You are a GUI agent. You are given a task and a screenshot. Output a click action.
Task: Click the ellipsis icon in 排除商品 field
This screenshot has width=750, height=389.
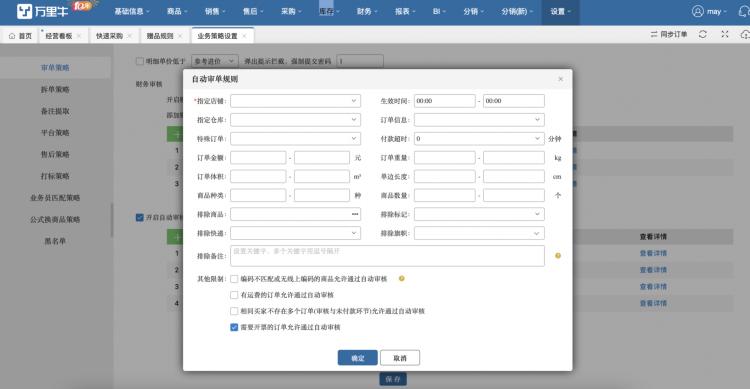[355, 214]
